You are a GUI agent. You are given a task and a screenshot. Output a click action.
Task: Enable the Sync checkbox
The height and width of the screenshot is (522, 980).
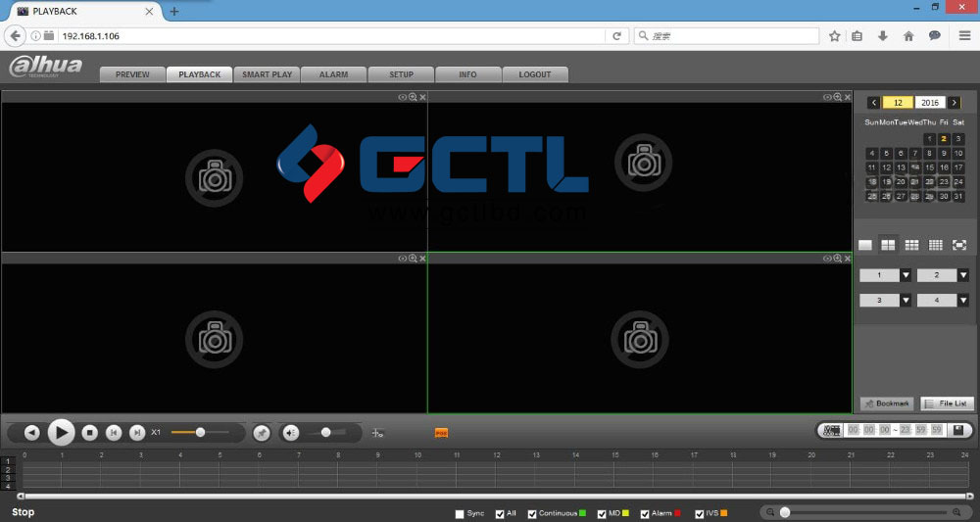460,514
